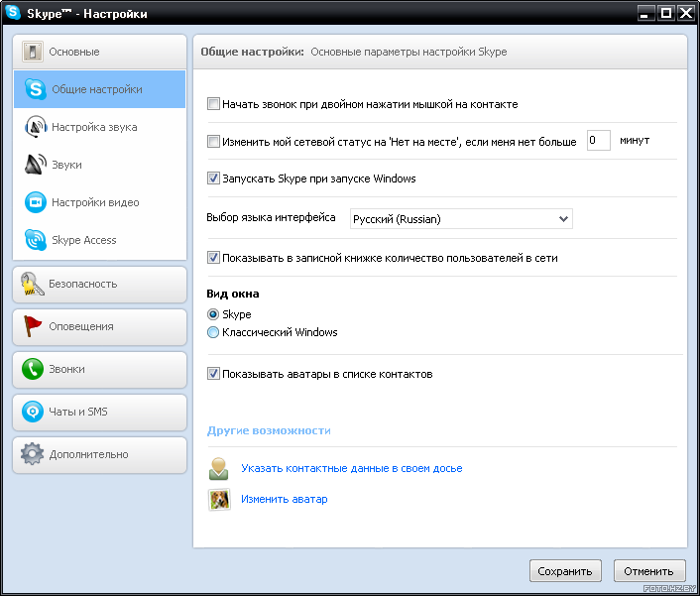This screenshot has height=596, width=700.
Task: Uncheck Показывать аватары в списке контактов
Action: 213,373
